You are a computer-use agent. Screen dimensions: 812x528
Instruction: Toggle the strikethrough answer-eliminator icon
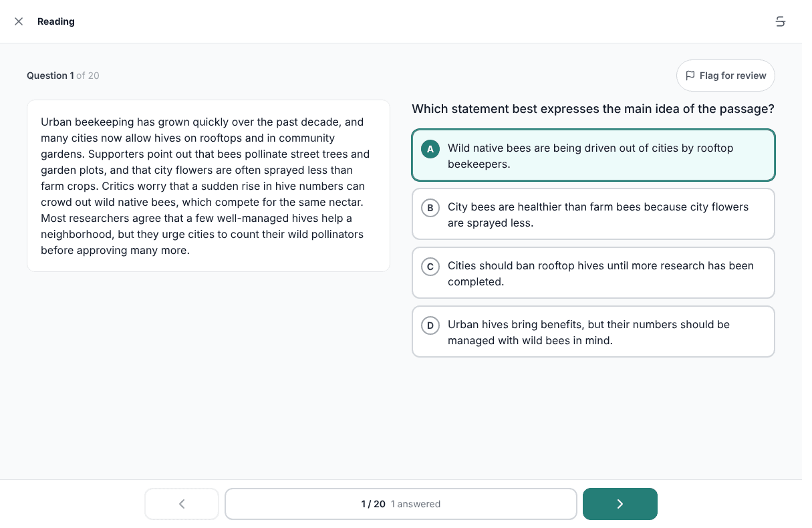[780, 21]
